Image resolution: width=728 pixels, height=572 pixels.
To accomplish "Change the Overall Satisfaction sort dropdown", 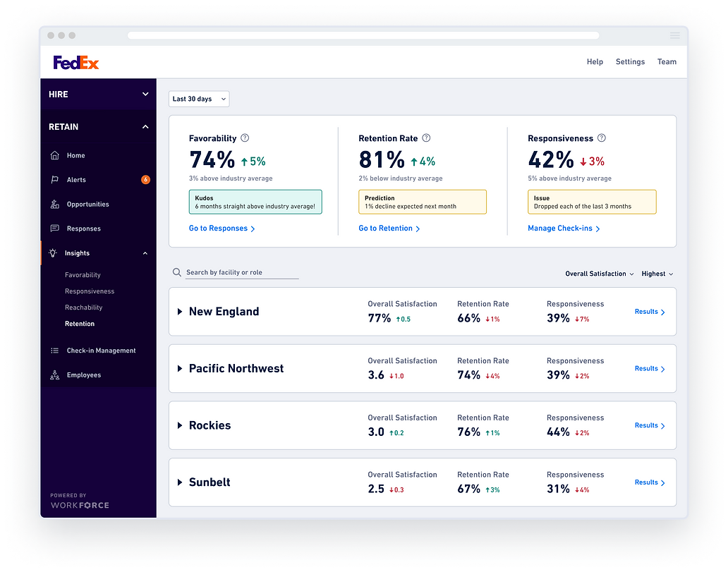I will click(598, 274).
